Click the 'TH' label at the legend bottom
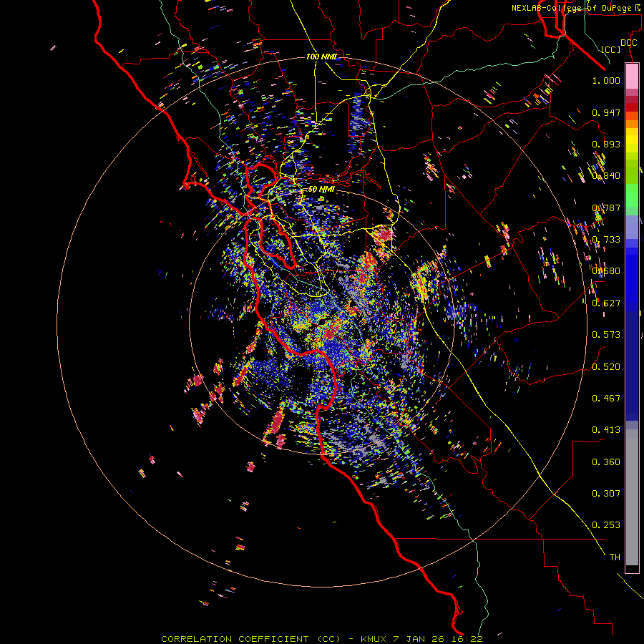 (615, 557)
